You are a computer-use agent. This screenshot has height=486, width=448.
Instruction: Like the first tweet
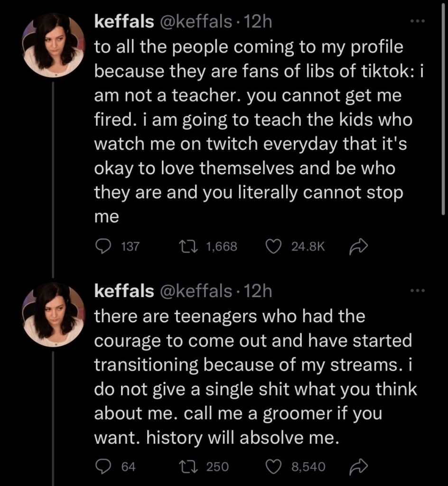point(273,246)
